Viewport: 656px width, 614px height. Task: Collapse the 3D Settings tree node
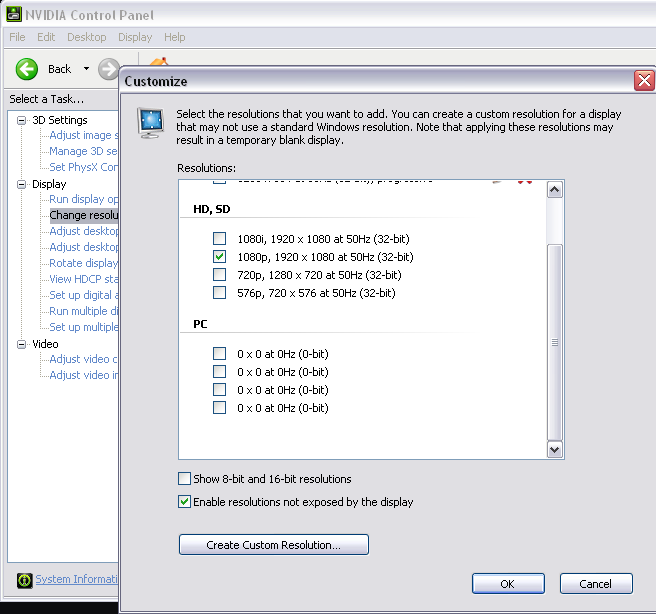click(21, 120)
